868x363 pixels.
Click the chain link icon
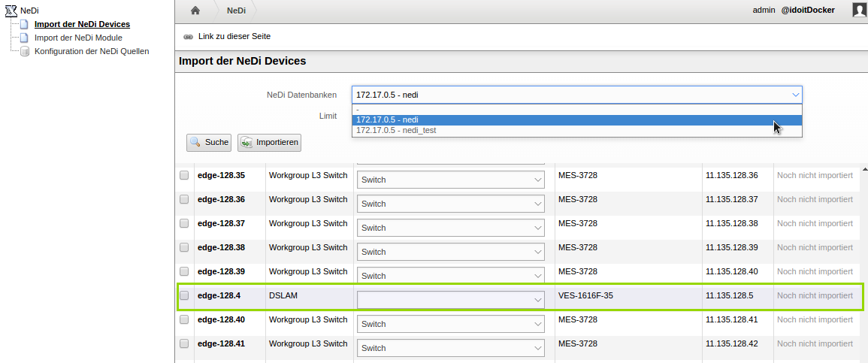pos(188,37)
